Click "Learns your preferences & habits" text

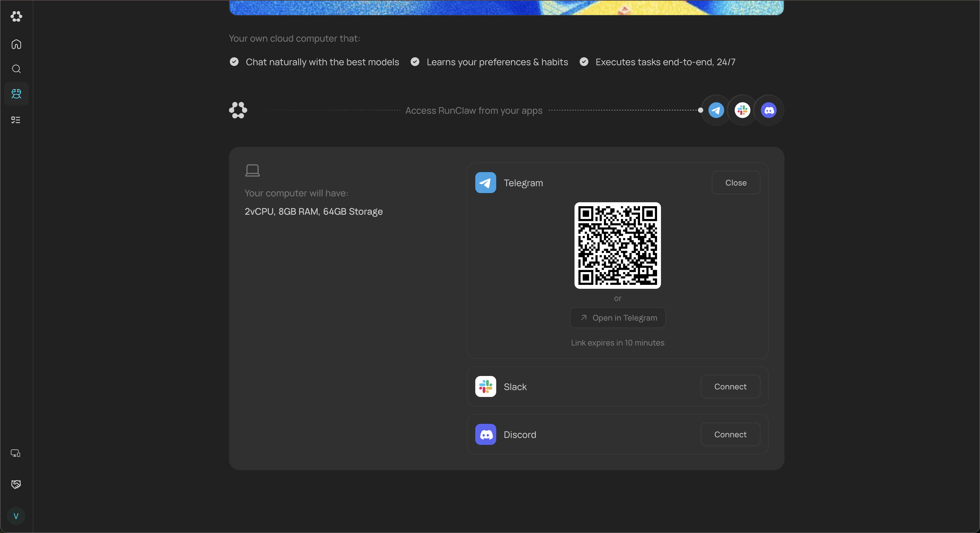coord(497,62)
